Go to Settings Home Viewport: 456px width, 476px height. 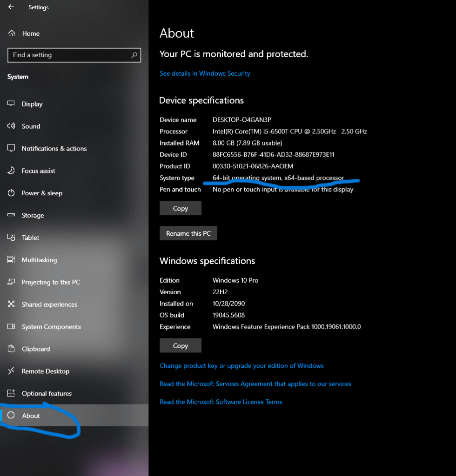(74, 33)
